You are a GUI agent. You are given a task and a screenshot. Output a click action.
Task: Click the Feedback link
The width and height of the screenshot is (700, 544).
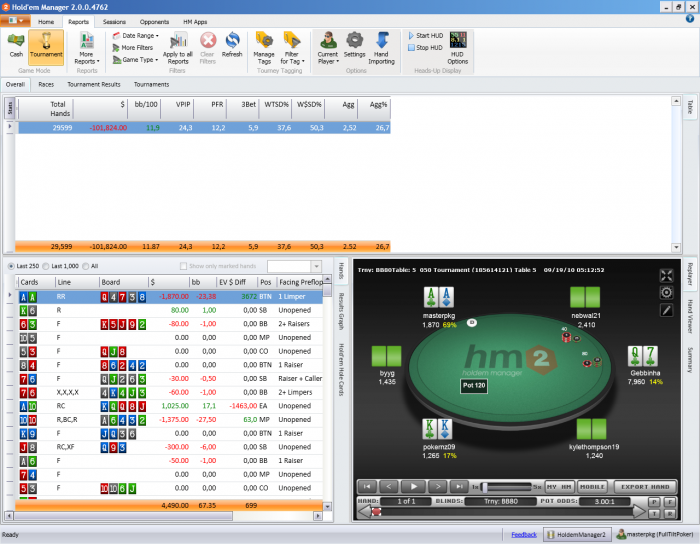click(x=524, y=535)
